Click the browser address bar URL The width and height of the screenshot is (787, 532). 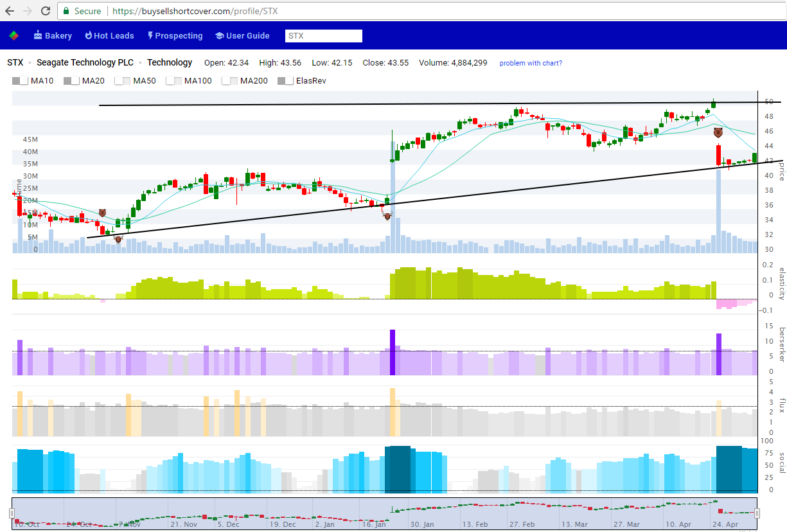[195, 11]
